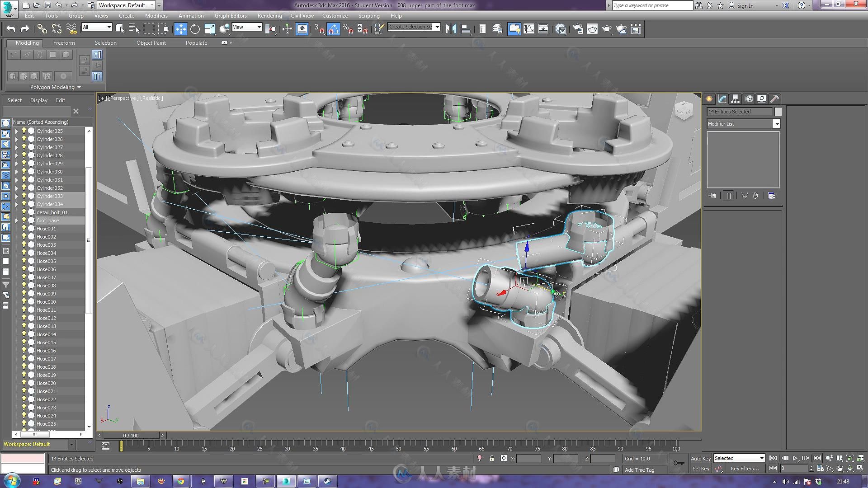Open the Key mode Selected dropdown

[739, 458]
